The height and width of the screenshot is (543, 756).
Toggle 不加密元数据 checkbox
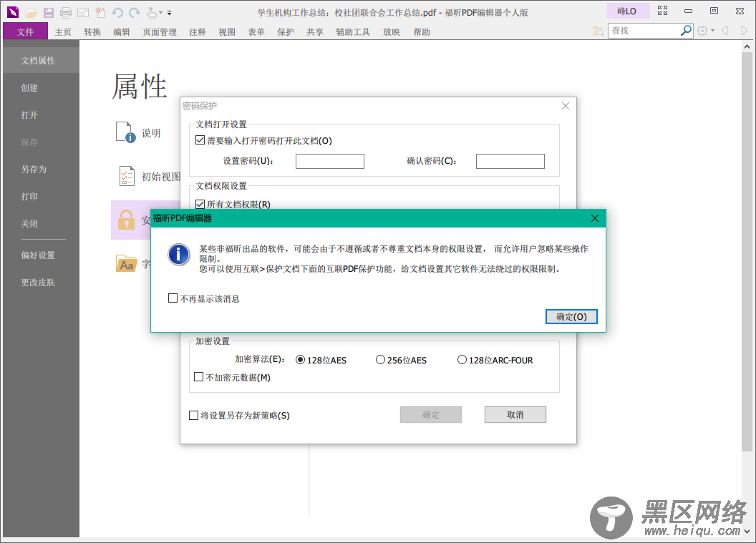pyautogui.click(x=198, y=377)
